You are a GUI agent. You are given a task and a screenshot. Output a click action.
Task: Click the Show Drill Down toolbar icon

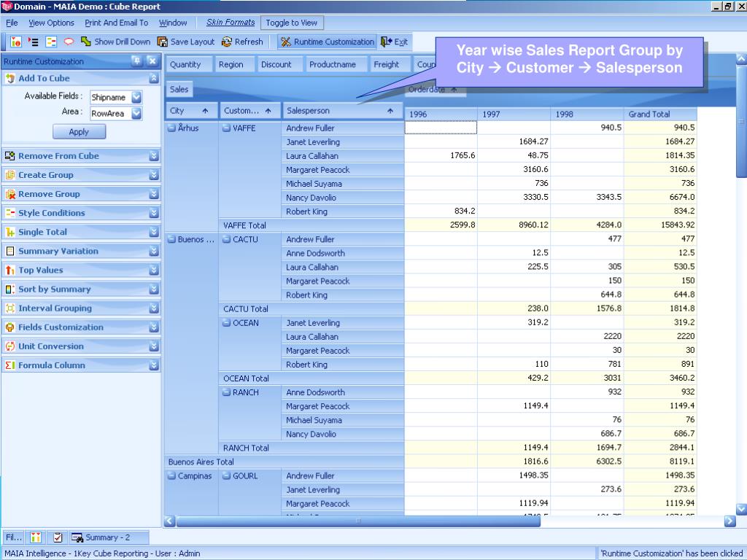(x=86, y=42)
